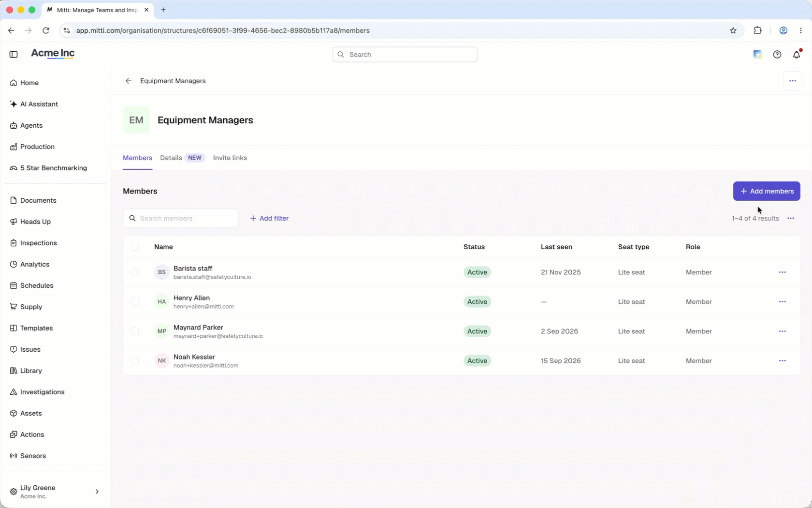Open the page options menu beside Equipment Managers header
Viewport: 812px width, 508px height.
tap(793, 81)
